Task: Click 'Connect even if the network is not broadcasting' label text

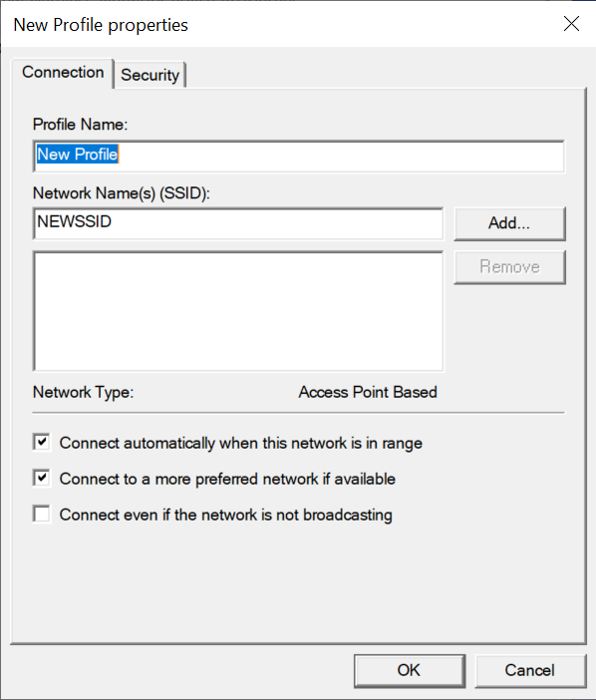Action: [225, 515]
